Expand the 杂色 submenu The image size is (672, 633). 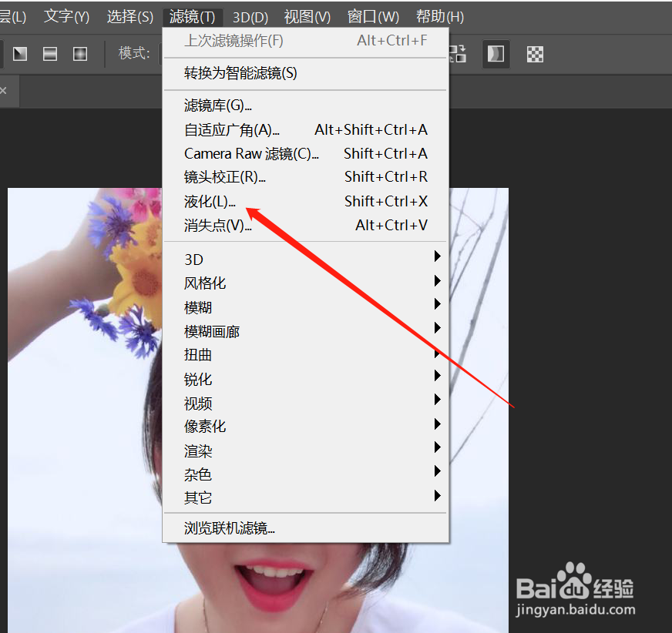point(306,474)
